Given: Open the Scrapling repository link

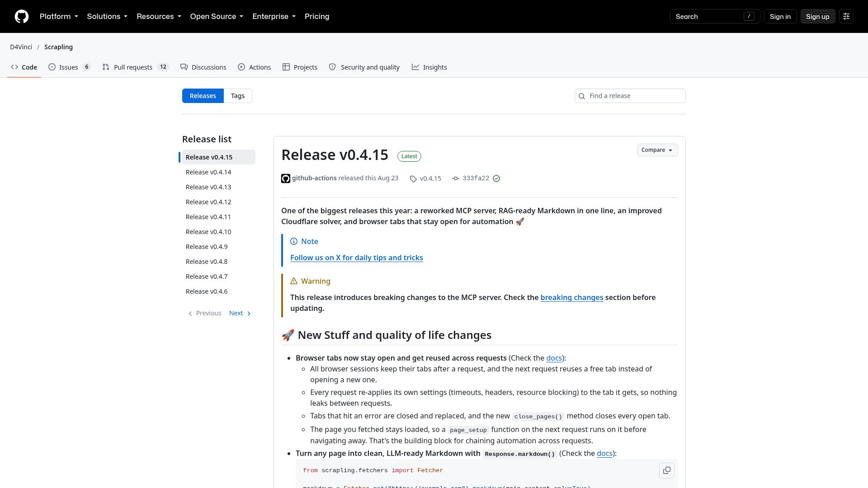Looking at the screenshot, I should (x=58, y=47).
